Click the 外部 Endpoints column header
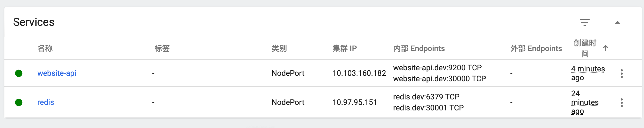Viewport: 644px width, 128px height. tap(536, 49)
